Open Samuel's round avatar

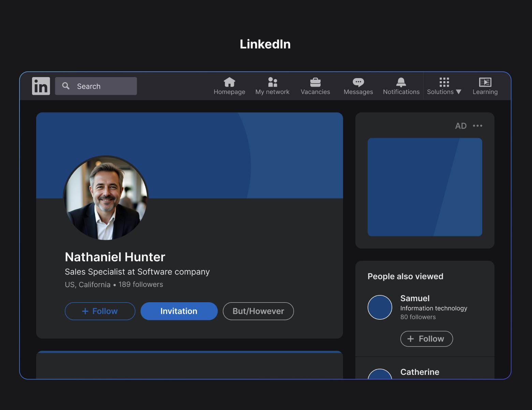(x=380, y=307)
